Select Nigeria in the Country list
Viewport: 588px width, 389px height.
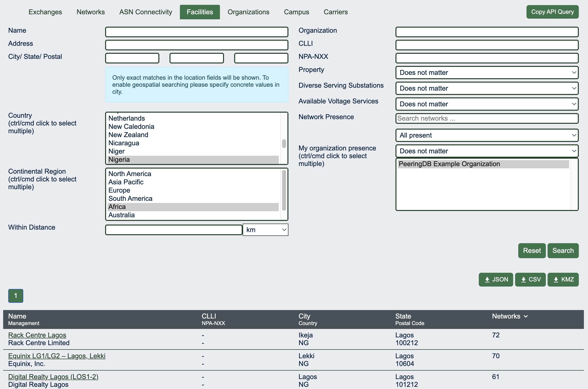click(193, 160)
